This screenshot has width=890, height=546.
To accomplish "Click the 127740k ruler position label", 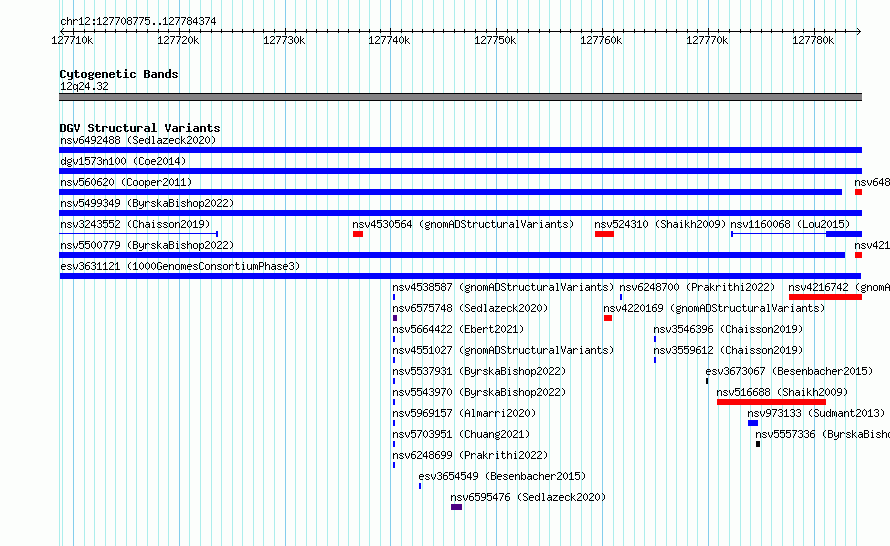I will click(389, 40).
